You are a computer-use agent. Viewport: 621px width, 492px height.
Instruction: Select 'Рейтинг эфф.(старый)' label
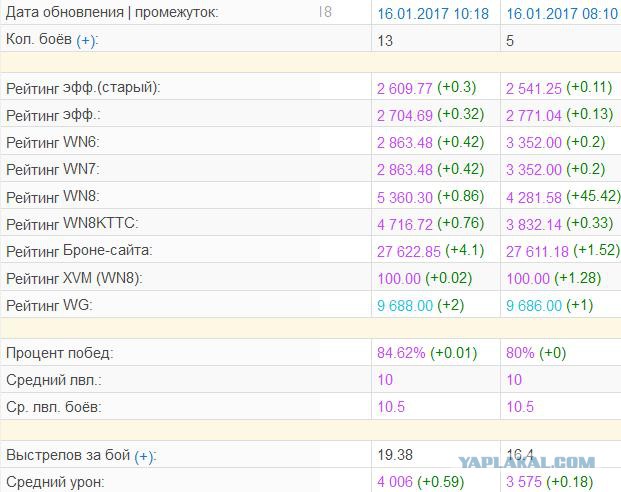(83, 88)
